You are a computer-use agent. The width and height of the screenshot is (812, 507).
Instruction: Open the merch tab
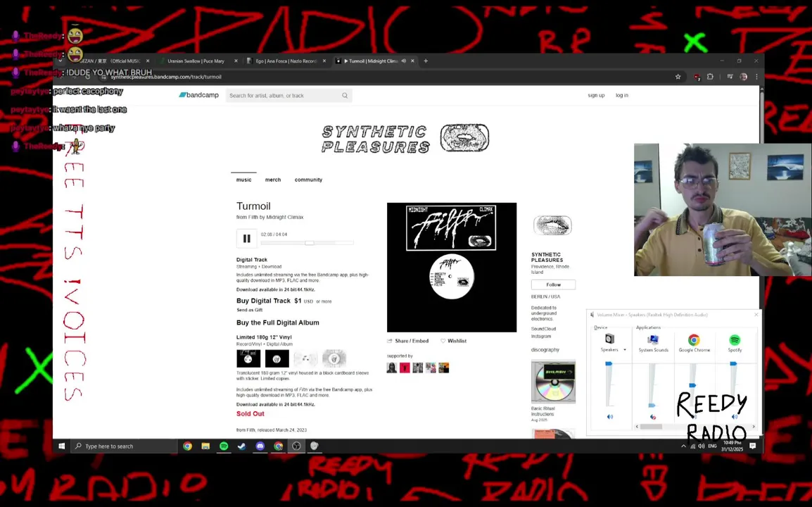[273, 180]
